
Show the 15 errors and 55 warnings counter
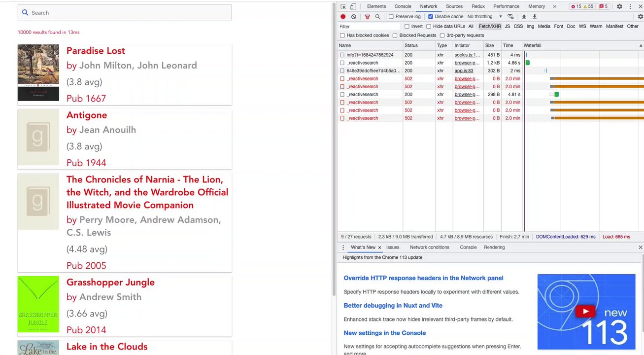[581, 6]
